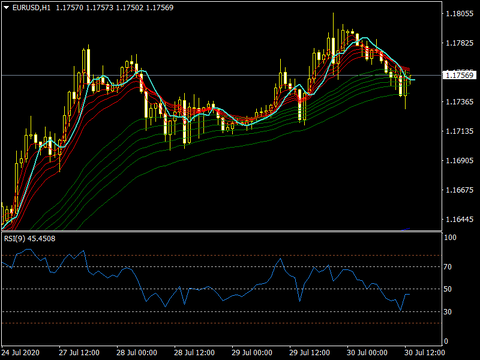The width and height of the screenshot is (480, 360).
Task: Click the time axis label 28 Jul 12:00
Action: [x=194, y=353]
